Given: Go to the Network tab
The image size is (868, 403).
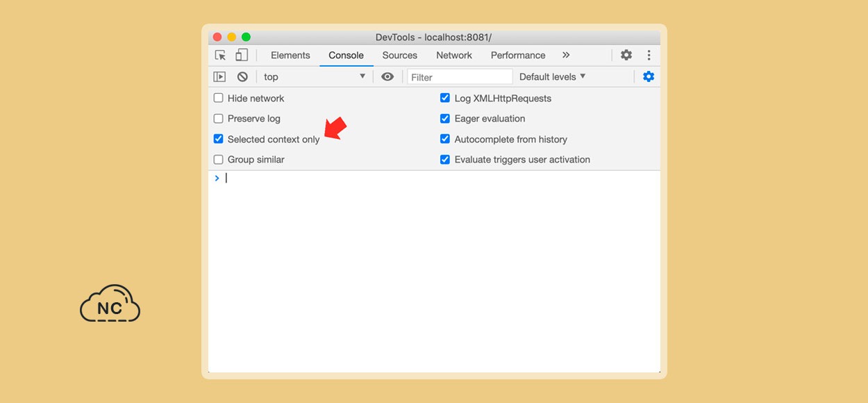Looking at the screenshot, I should pyautogui.click(x=454, y=56).
